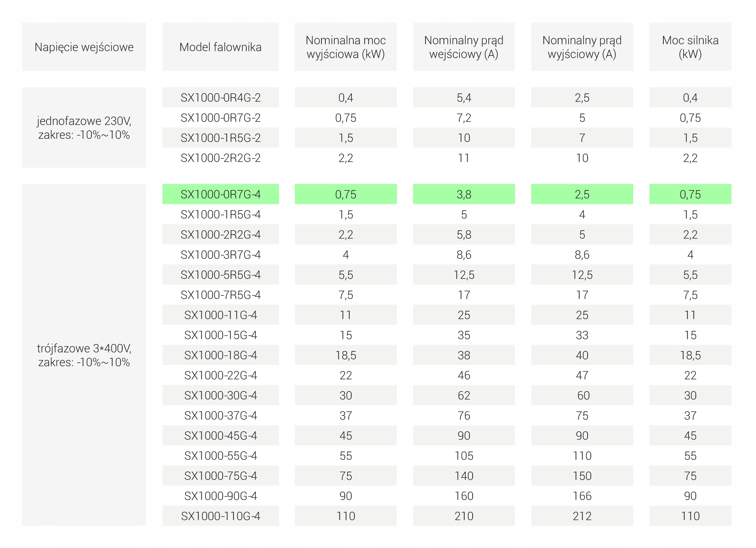Click the 7,2 input current value
Viewport: 756px width, 548px height.
[463, 118]
